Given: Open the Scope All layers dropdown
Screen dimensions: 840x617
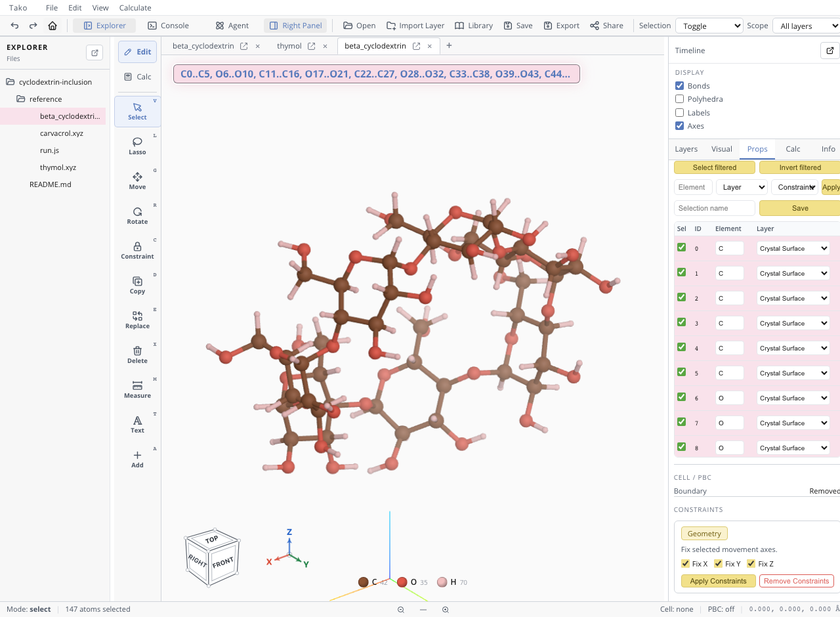Looking at the screenshot, I should tap(806, 26).
